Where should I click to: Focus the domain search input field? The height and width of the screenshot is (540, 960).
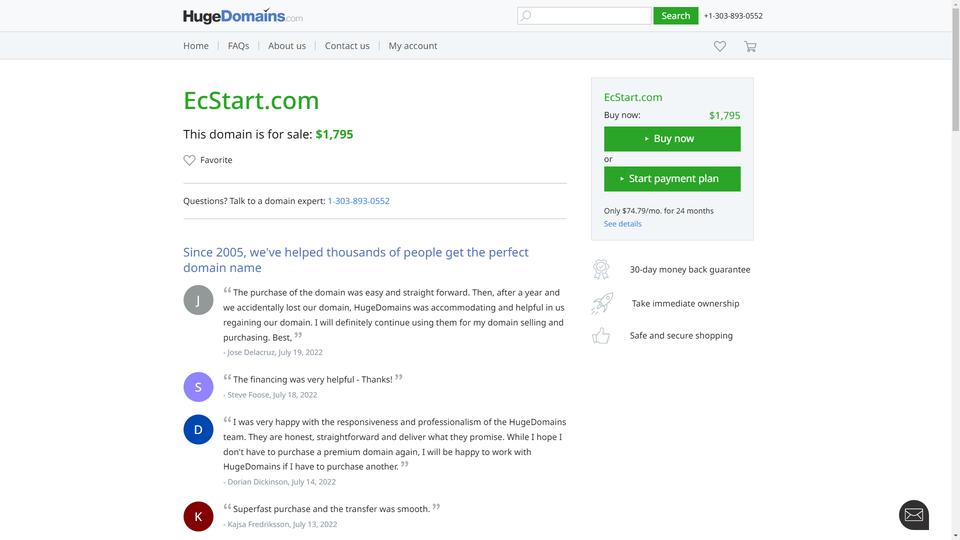[x=584, y=15]
